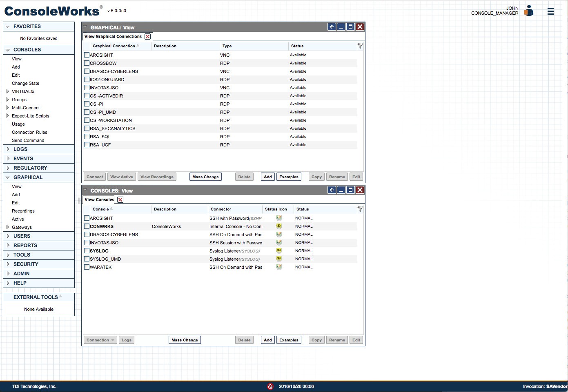Click the red alert icon in status bar
The image size is (568, 392).
tap(270, 386)
